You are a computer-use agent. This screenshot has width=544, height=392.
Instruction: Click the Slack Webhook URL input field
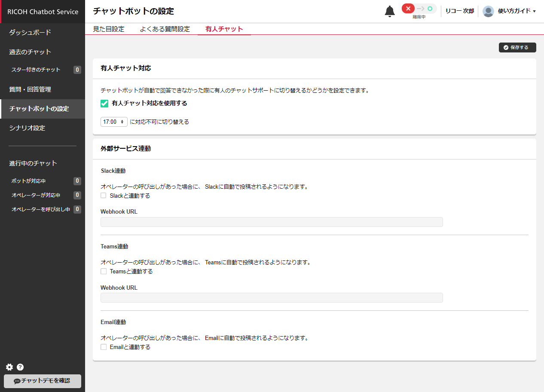point(271,222)
